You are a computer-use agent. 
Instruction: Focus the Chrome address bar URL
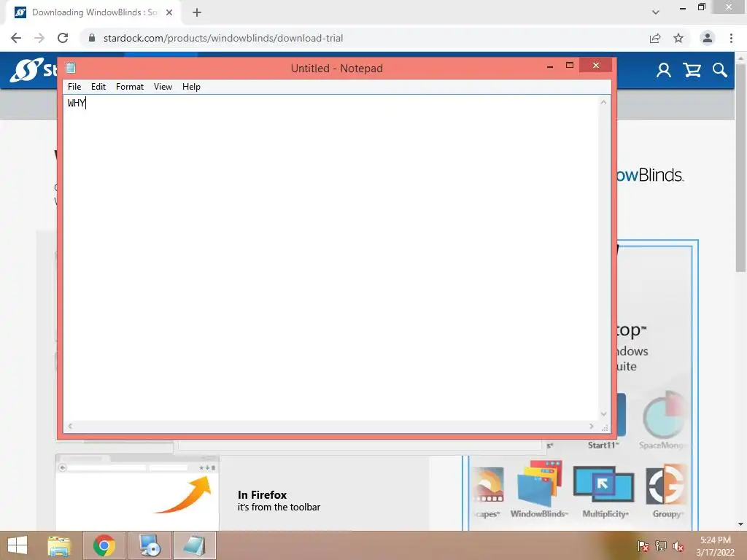coord(223,38)
